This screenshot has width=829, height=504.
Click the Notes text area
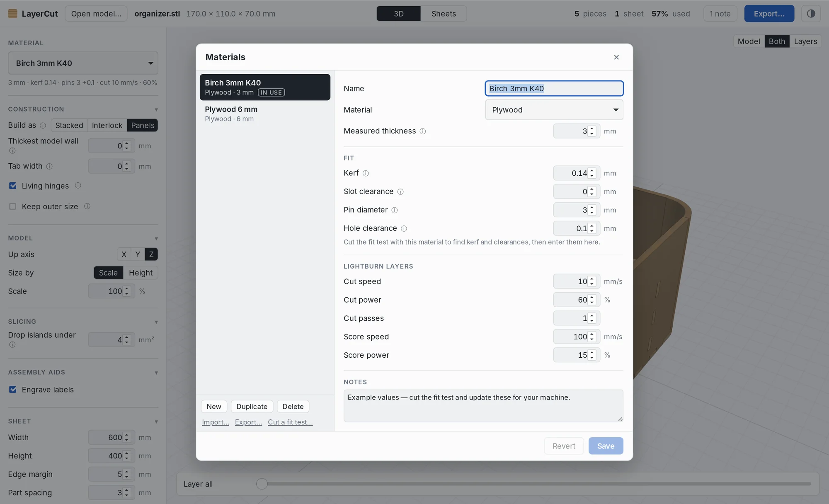[x=483, y=406]
